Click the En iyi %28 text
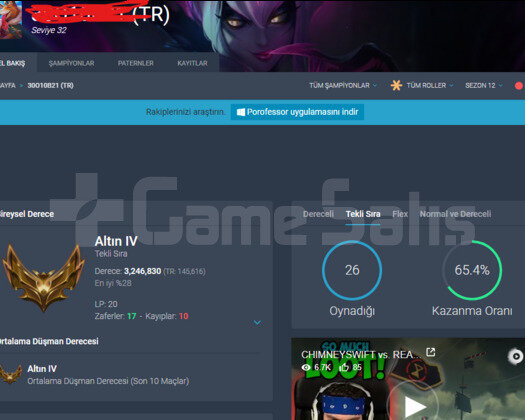Screen dimensions: 525x420 coord(113,283)
